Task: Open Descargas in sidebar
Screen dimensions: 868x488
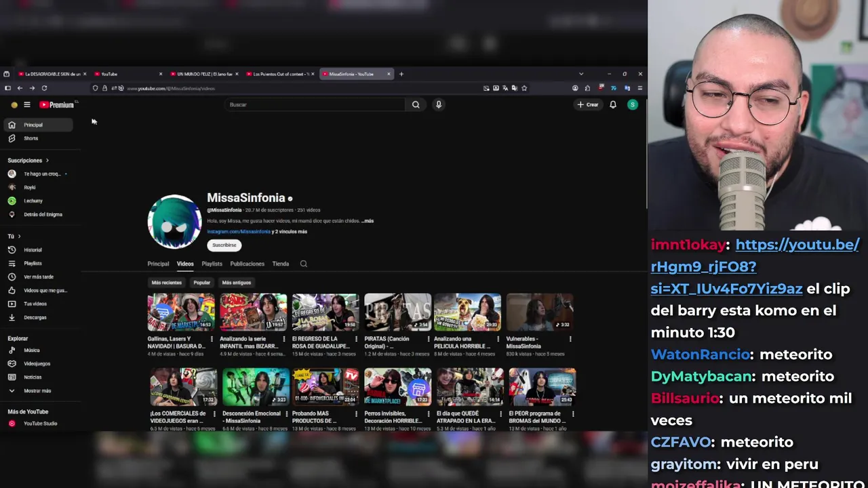Action: click(x=39, y=318)
